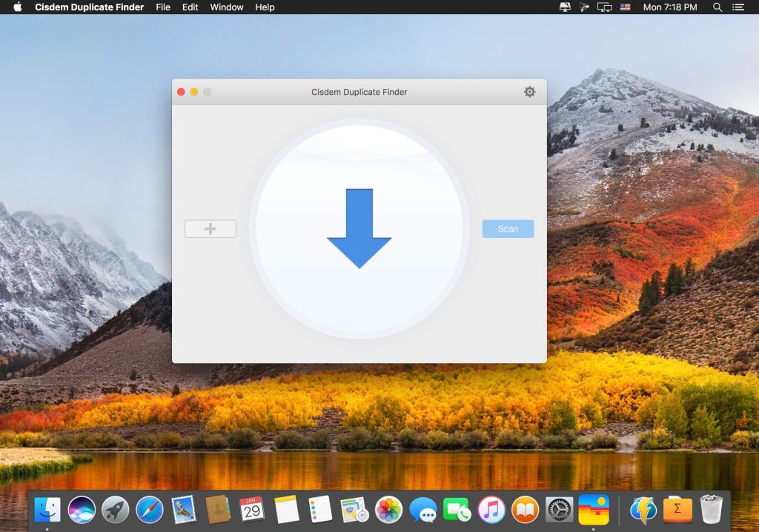Open Finder in the dock
The height and width of the screenshot is (532, 759).
pyautogui.click(x=47, y=510)
